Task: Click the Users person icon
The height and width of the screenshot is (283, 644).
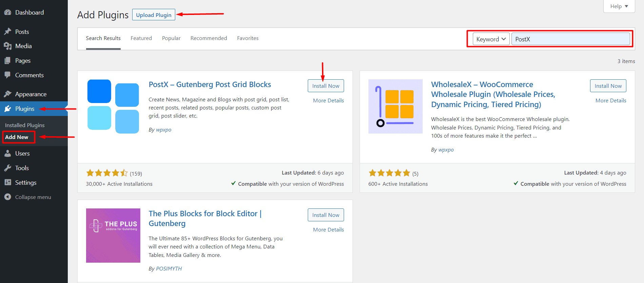Action: 8,154
